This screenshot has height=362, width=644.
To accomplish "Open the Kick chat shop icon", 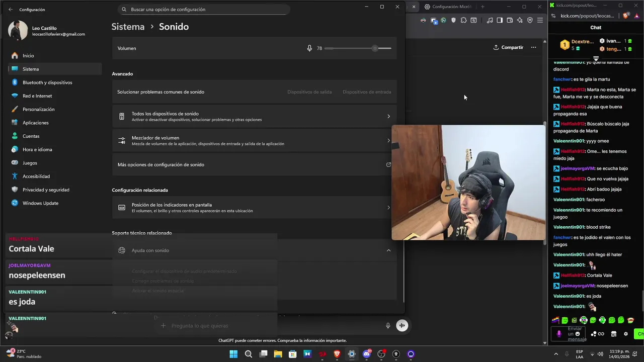I will [x=613, y=334].
